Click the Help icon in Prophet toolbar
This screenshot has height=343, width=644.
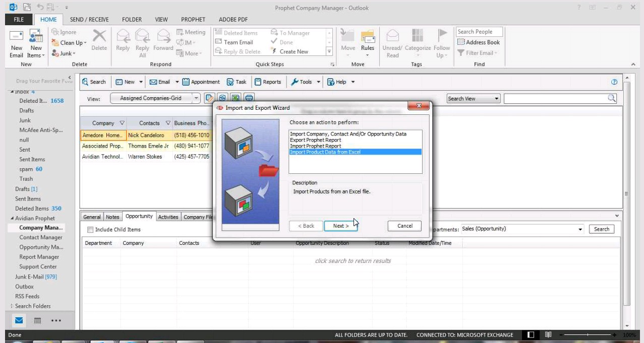click(x=331, y=82)
